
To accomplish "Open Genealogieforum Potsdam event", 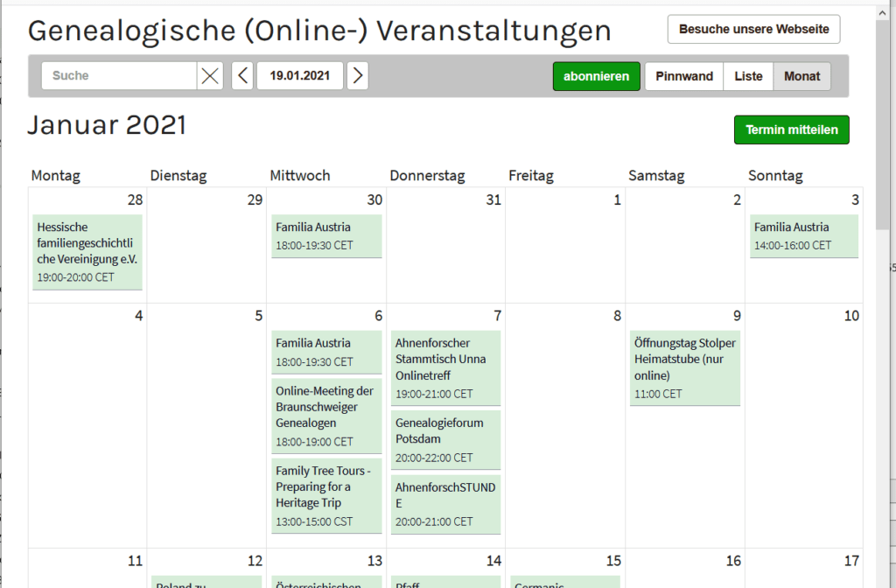I will point(445,440).
